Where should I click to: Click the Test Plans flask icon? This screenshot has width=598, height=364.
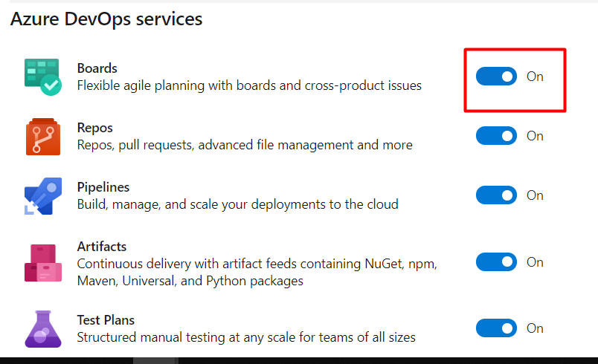point(42,328)
